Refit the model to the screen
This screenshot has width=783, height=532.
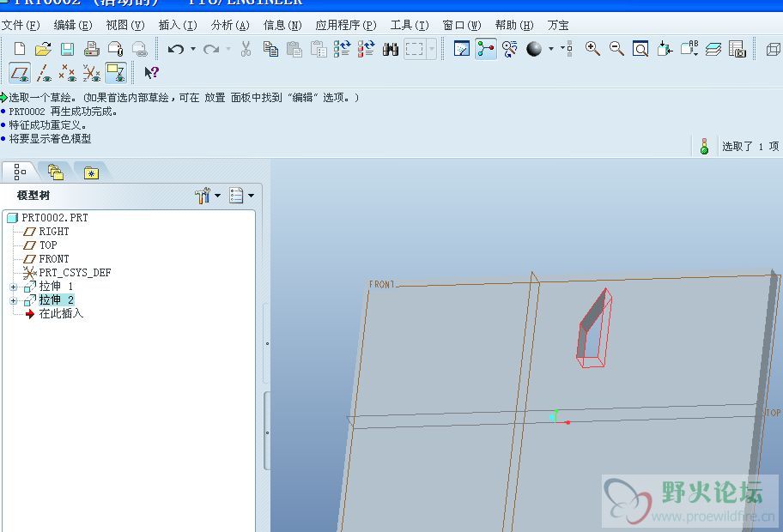pos(640,49)
